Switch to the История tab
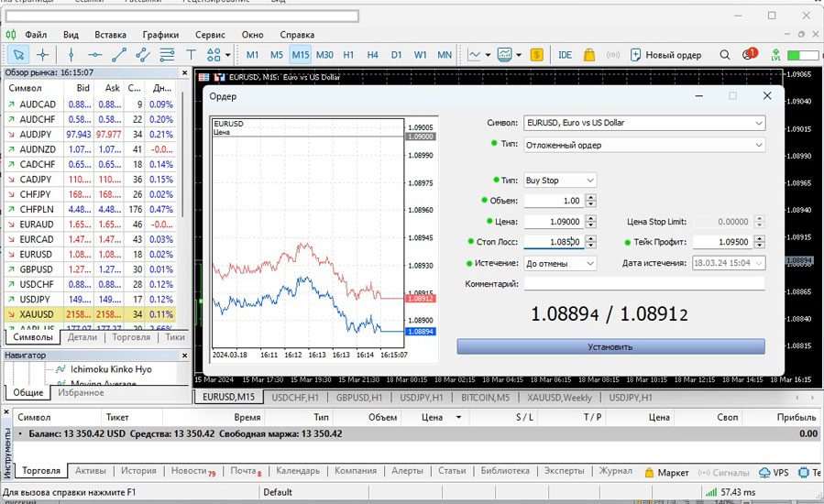The width and height of the screenshot is (824, 504). point(139,471)
